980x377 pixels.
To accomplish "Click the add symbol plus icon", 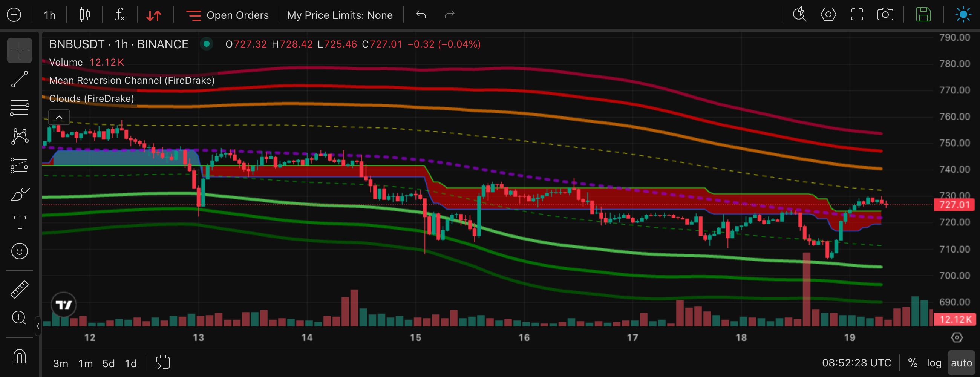I will tap(14, 15).
